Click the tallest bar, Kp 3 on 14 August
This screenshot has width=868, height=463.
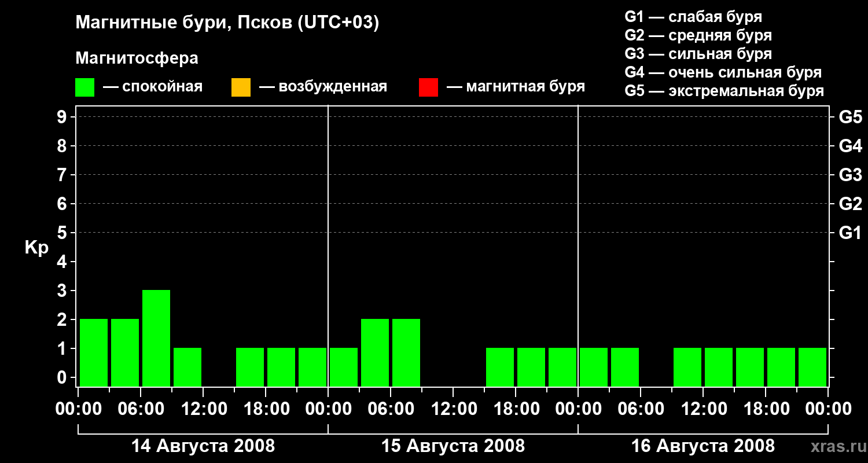[156, 338]
